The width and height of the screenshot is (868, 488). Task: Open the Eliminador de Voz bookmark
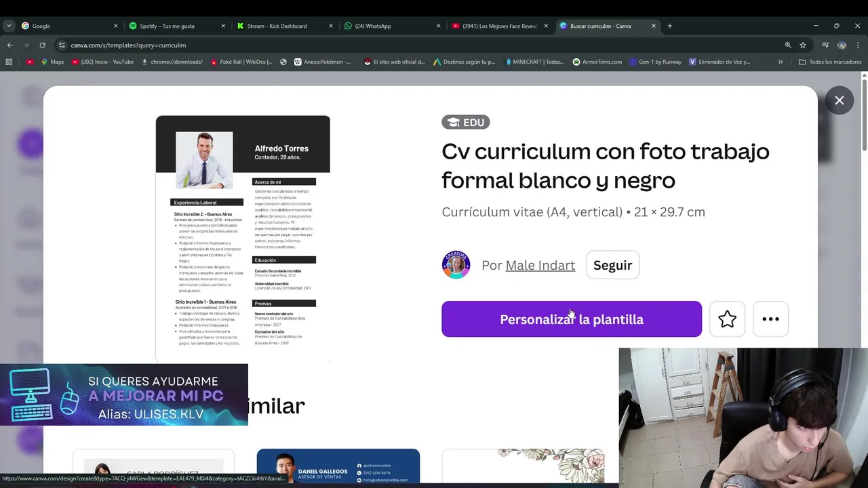tap(719, 62)
